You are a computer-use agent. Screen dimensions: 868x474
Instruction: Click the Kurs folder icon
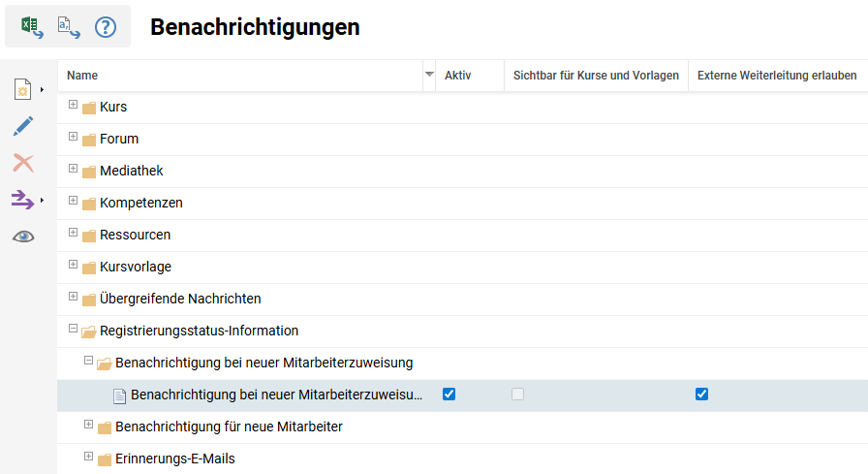point(89,108)
